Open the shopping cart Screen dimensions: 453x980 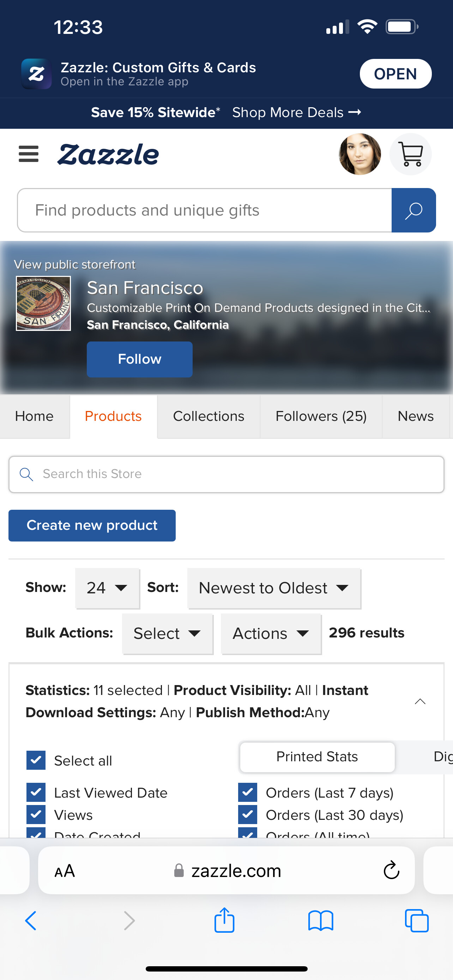[x=410, y=154]
